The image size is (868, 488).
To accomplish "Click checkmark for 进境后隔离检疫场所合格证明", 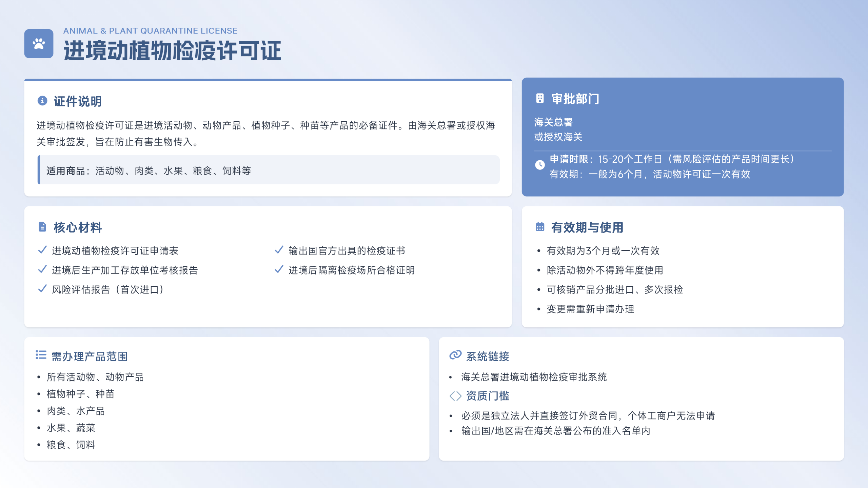I will 279,269.
